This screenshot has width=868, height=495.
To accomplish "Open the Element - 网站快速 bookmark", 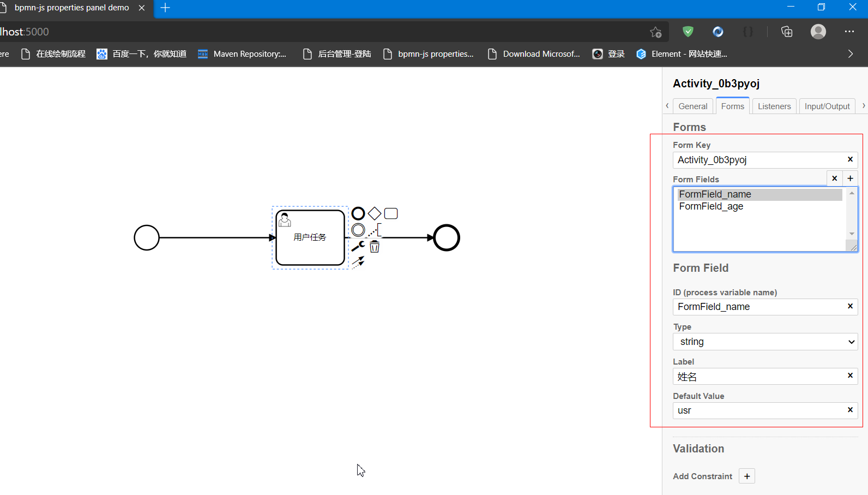I will pyautogui.click(x=682, y=54).
